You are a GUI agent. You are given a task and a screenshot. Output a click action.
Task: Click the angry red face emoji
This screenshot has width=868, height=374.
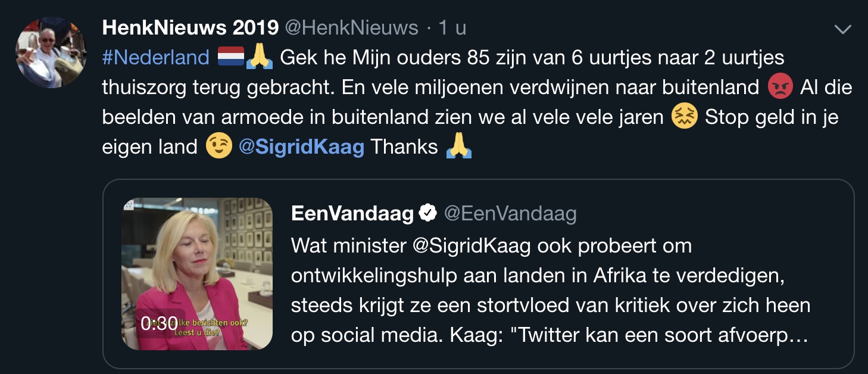point(780,88)
